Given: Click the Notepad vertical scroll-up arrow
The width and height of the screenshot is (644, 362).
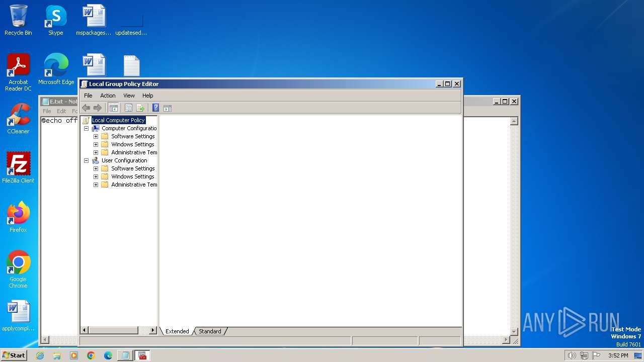Looking at the screenshot, I should click(514, 121).
